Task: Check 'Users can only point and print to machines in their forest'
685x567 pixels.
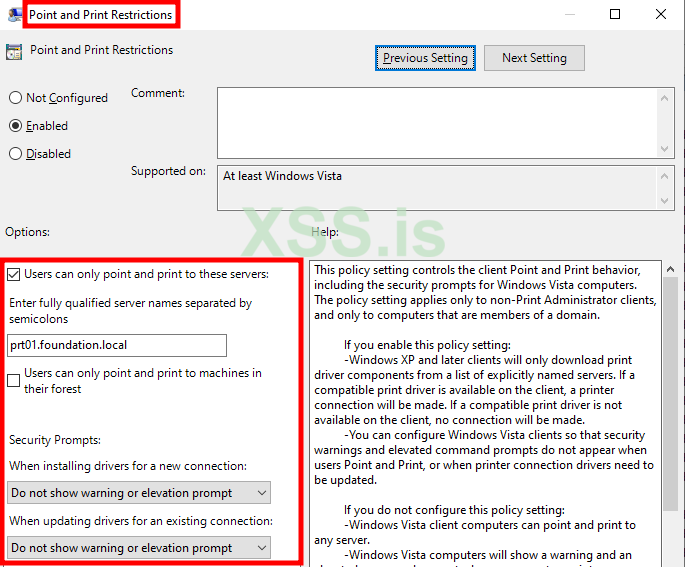Action: click(x=14, y=380)
